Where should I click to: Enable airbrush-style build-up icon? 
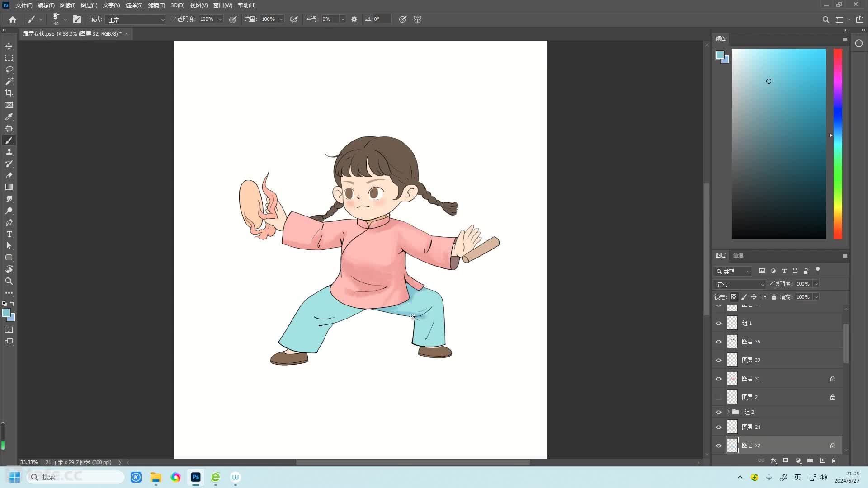click(294, 19)
